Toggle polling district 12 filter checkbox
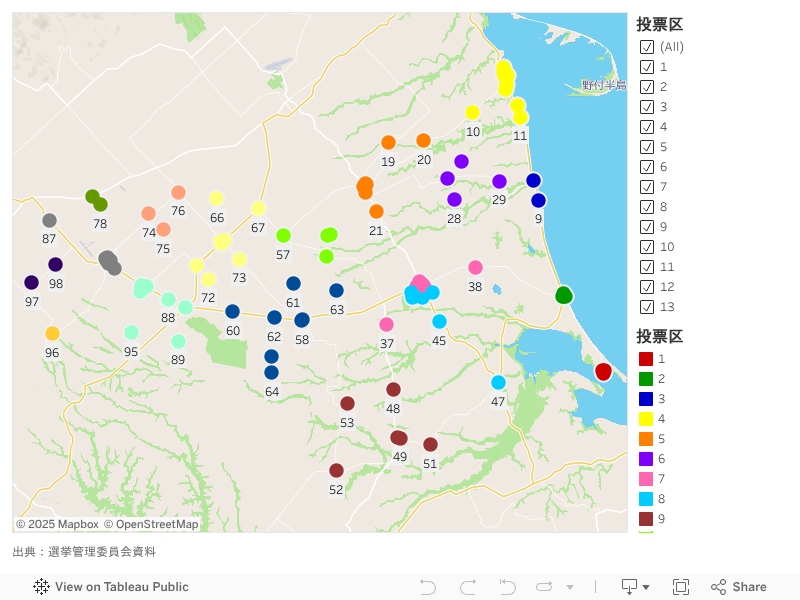Screen dimensions: 800x600 (x=647, y=287)
